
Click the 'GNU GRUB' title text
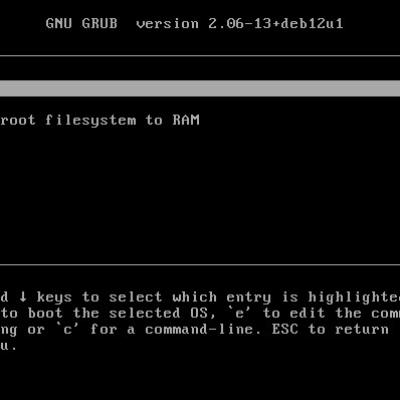(x=82, y=24)
